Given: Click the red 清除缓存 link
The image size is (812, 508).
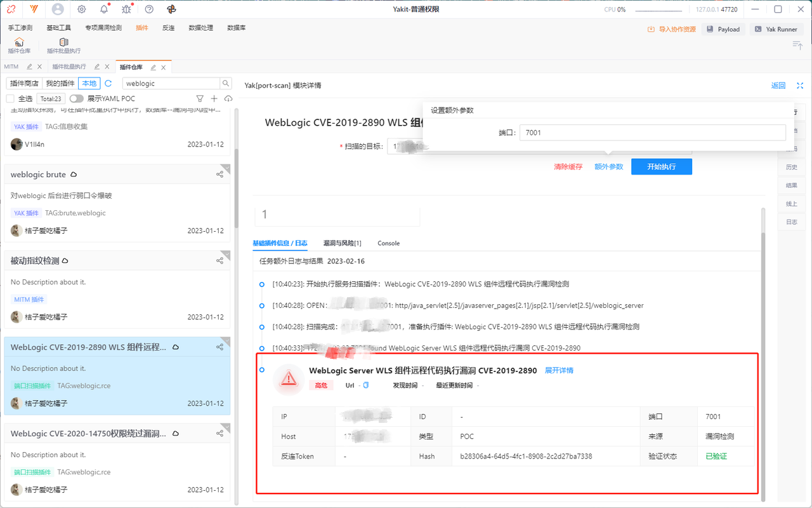Looking at the screenshot, I should tap(568, 166).
